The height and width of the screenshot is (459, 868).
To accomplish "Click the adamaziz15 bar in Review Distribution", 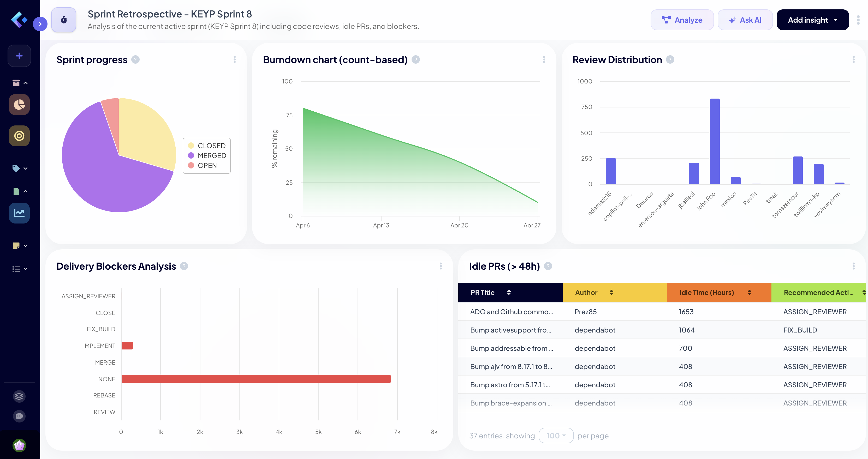I will (x=611, y=171).
